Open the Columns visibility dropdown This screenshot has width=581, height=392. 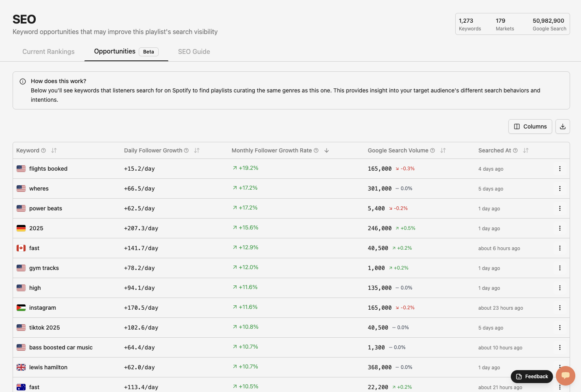pos(530,126)
